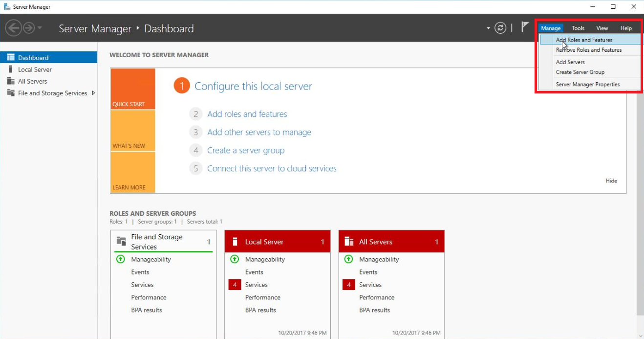The height and width of the screenshot is (339, 644).
Task: Open the dropdown arrow beside the refresh icon
Action: point(488,28)
